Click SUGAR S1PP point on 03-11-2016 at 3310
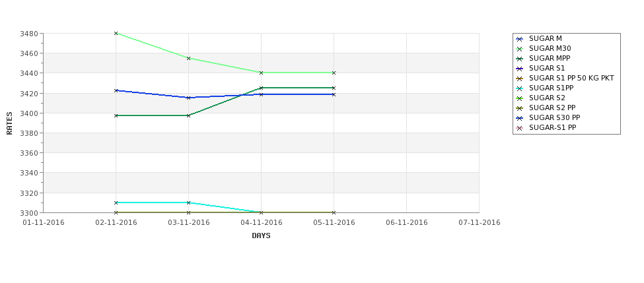The width and height of the screenshot is (644, 283). coord(188,203)
